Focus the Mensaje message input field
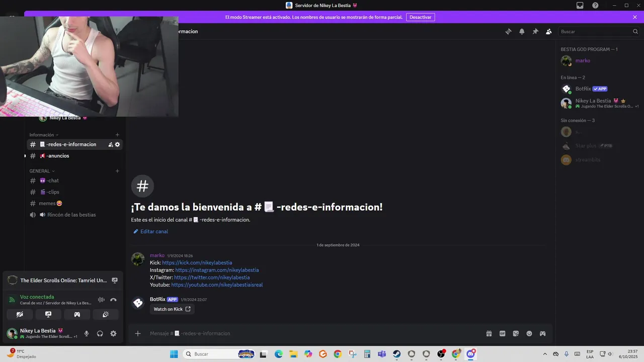The width and height of the screenshot is (644, 362). pos(314,333)
